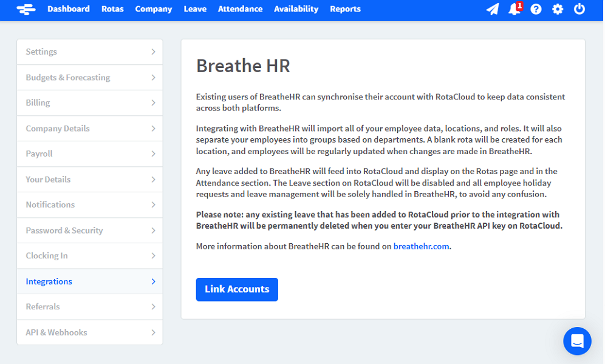Expand the Notifications row chevron

pyautogui.click(x=153, y=204)
